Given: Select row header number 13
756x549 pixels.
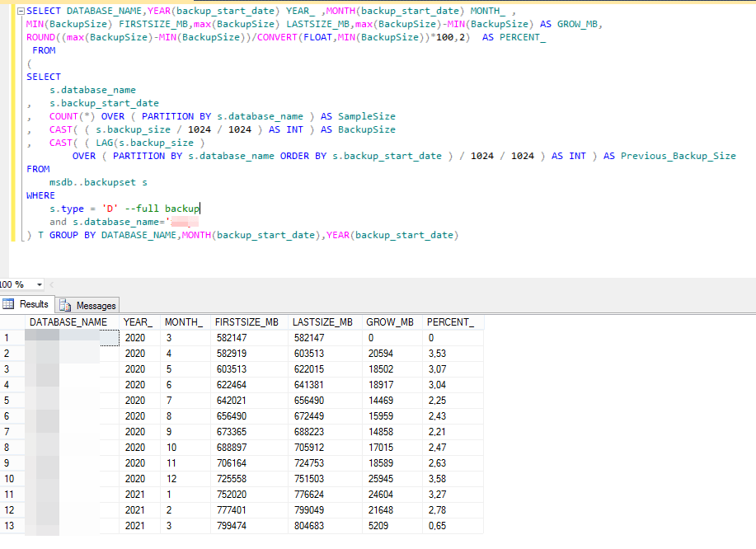Looking at the screenshot, I should pos(12,526).
